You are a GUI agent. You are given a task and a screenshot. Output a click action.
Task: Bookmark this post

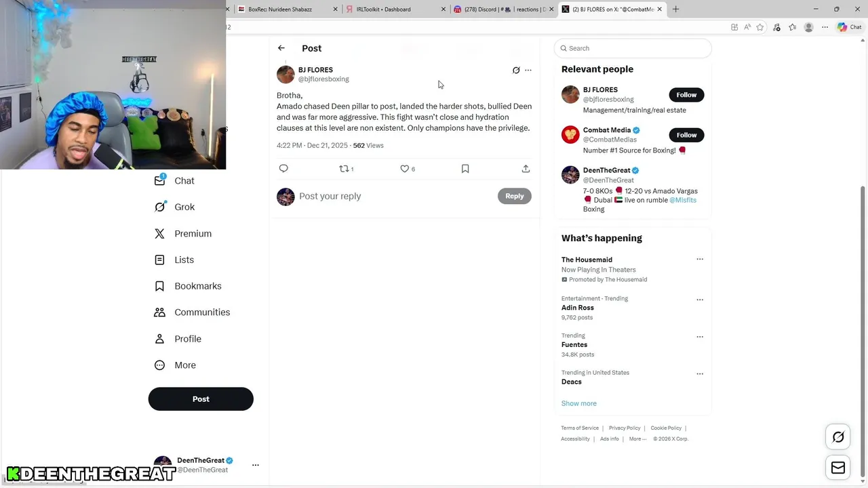click(465, 169)
